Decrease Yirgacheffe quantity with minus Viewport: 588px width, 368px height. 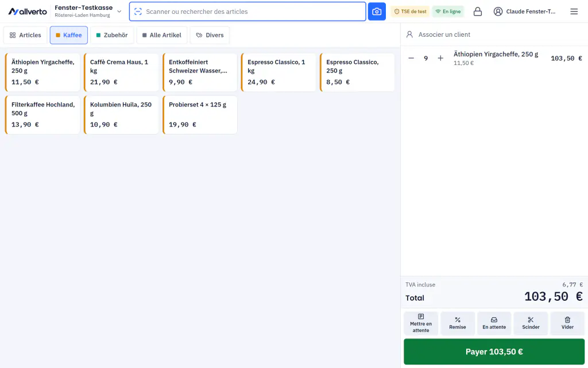click(411, 58)
